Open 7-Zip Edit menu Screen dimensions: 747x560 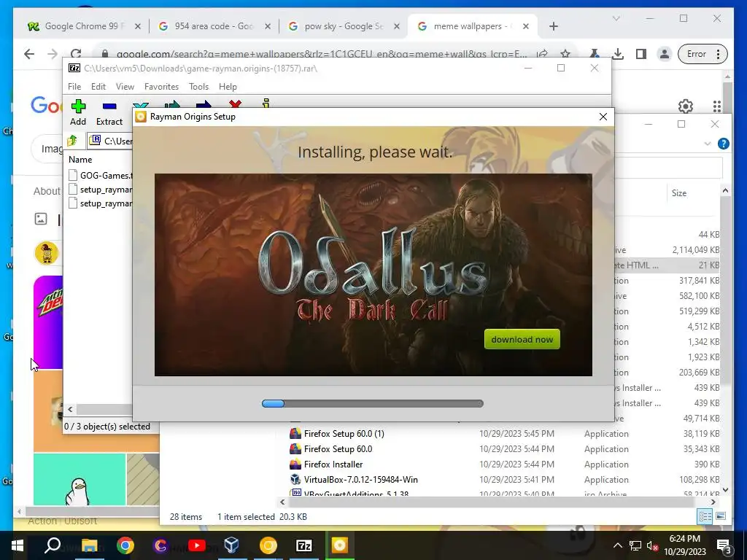[98, 87]
